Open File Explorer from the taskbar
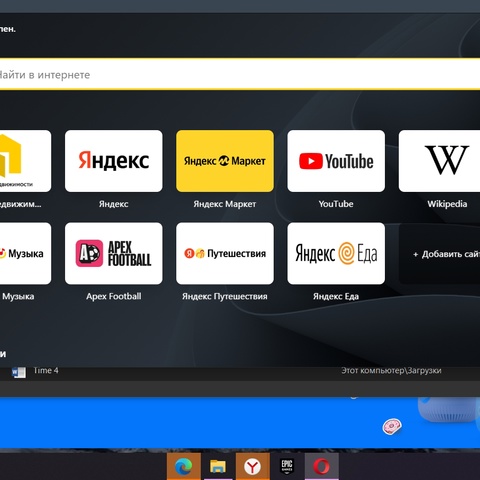This screenshot has width=480, height=480. point(218,466)
